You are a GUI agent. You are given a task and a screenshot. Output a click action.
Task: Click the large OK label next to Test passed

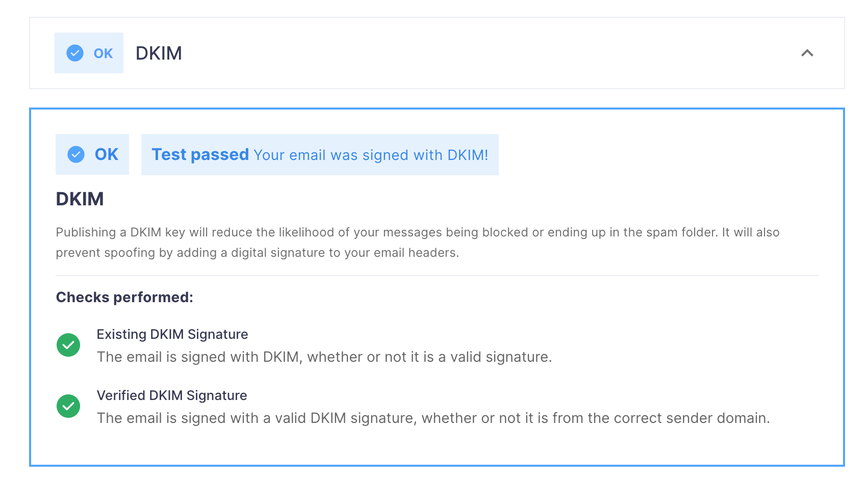point(106,154)
